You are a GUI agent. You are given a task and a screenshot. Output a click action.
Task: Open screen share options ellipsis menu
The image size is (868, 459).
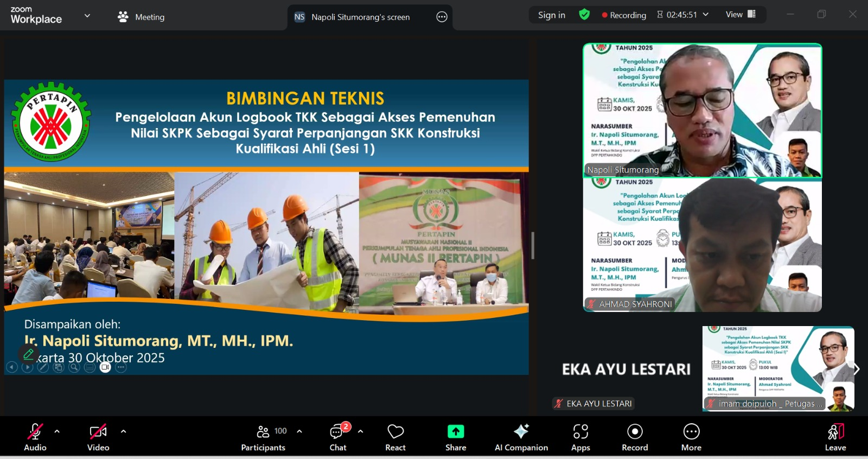[442, 17]
